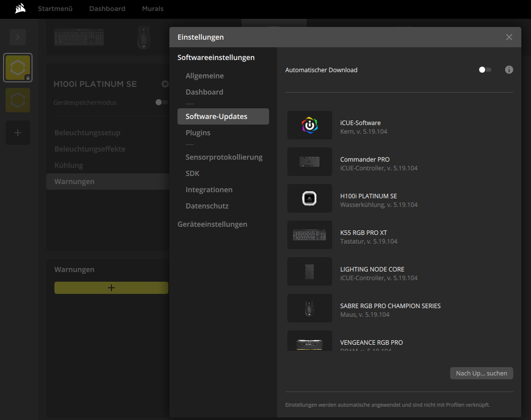Click 'LIGHTING NODE CORE' entry name
This screenshot has height=420, width=531.
click(372, 269)
